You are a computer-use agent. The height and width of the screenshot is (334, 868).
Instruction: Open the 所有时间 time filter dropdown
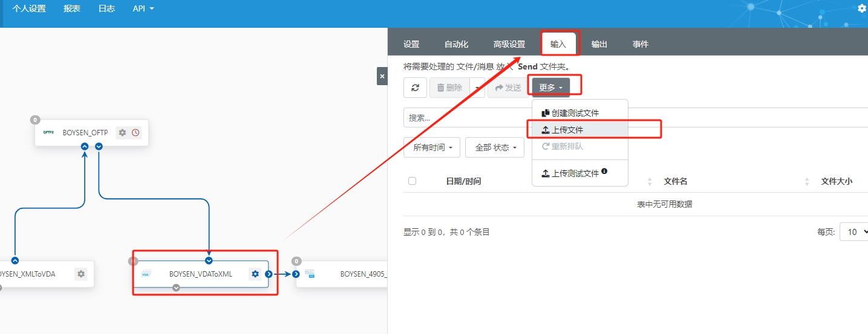(x=432, y=147)
